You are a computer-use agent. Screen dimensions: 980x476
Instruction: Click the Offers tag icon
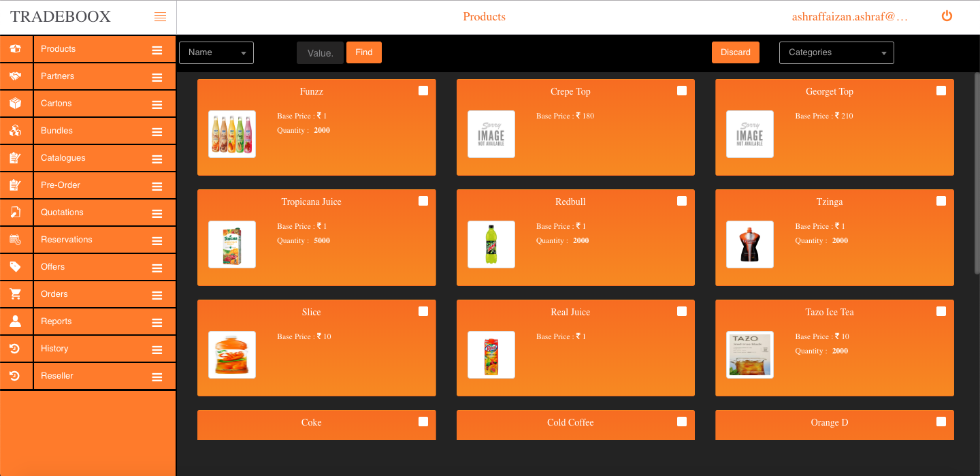[16, 267]
